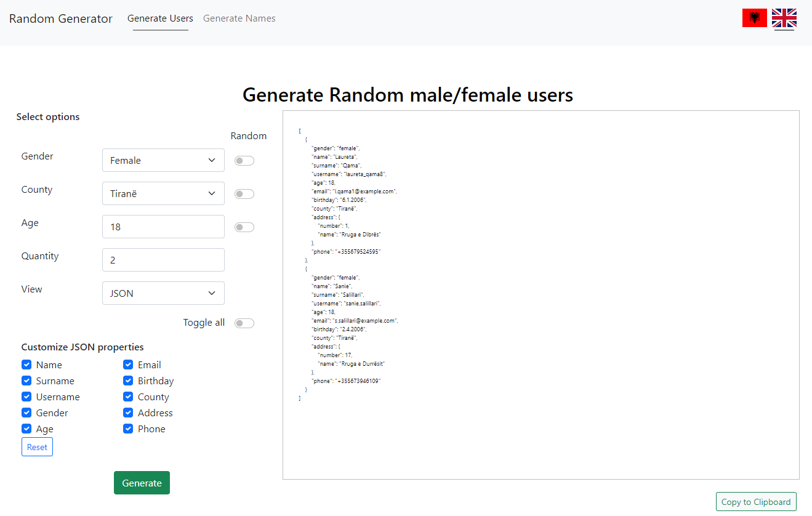The width and height of the screenshot is (812, 516).
Task: Click the Quantity input field
Action: point(163,260)
